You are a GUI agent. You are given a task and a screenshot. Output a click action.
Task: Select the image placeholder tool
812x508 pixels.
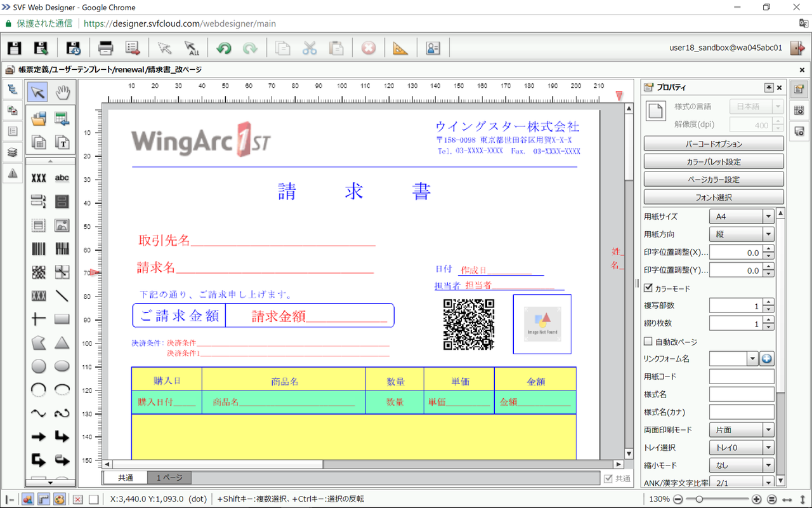pyautogui.click(x=62, y=225)
